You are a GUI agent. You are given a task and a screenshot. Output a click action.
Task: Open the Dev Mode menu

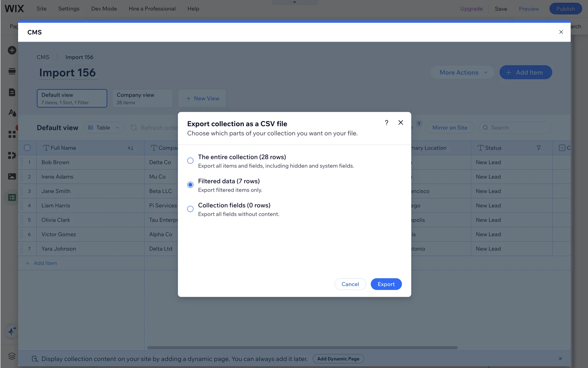[104, 9]
